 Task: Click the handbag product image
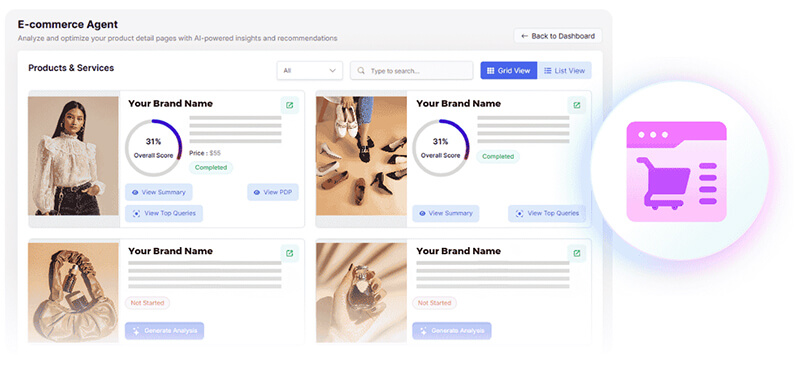tap(73, 292)
